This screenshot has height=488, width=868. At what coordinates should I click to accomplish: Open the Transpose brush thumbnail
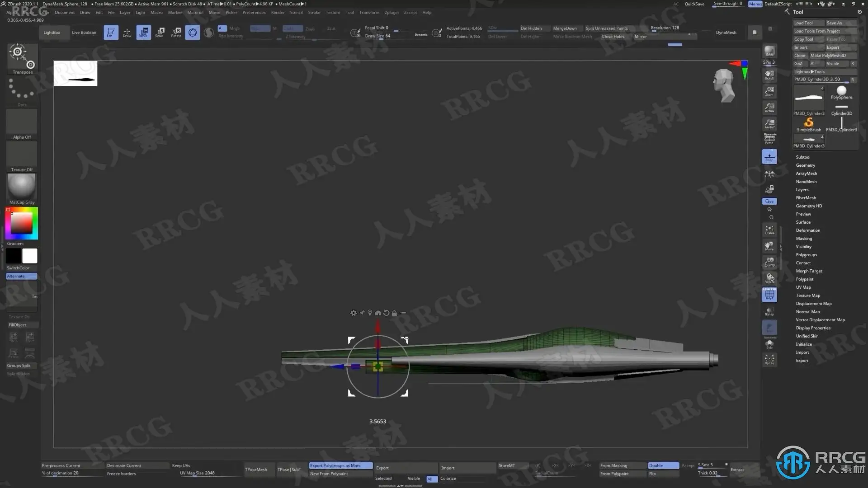pos(22,59)
